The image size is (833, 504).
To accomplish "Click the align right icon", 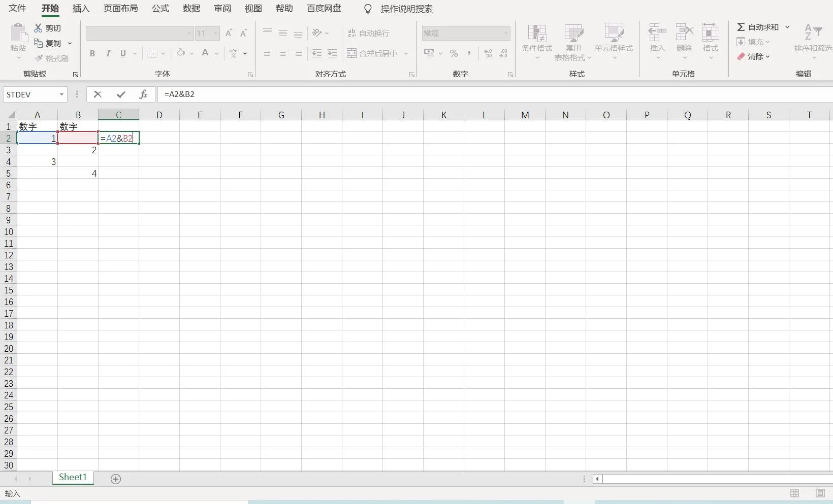I will (x=298, y=53).
